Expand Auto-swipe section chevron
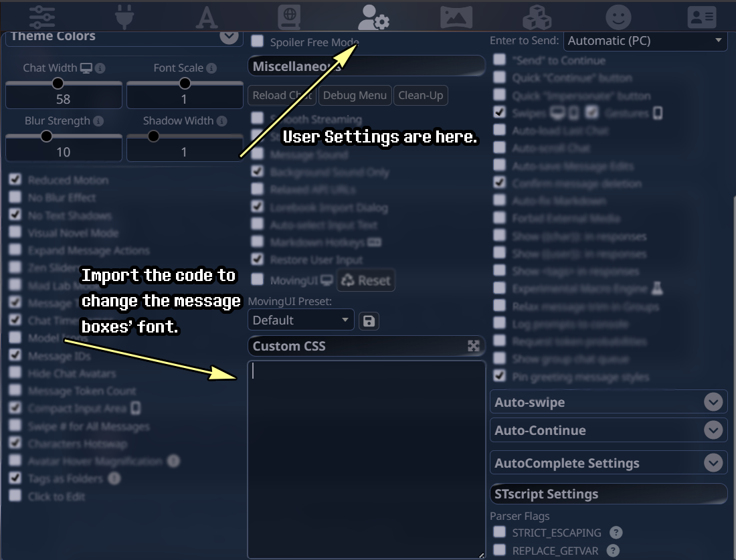Viewport: 736px width, 560px height. 713,402
